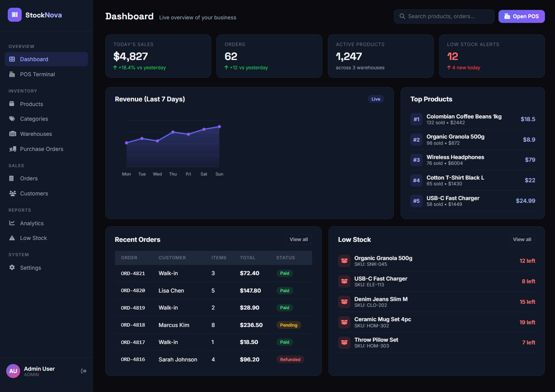Open the Settings sidebar link

46,268
